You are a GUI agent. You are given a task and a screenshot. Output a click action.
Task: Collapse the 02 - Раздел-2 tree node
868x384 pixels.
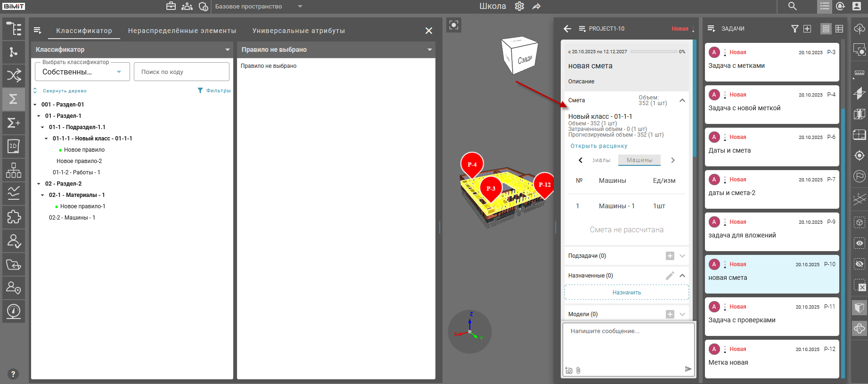(x=39, y=184)
